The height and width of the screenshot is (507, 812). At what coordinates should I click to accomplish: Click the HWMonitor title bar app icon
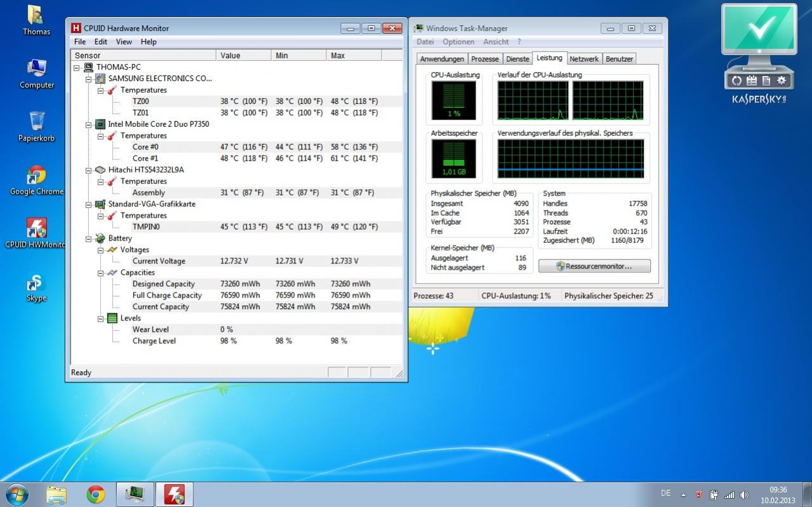pyautogui.click(x=76, y=28)
